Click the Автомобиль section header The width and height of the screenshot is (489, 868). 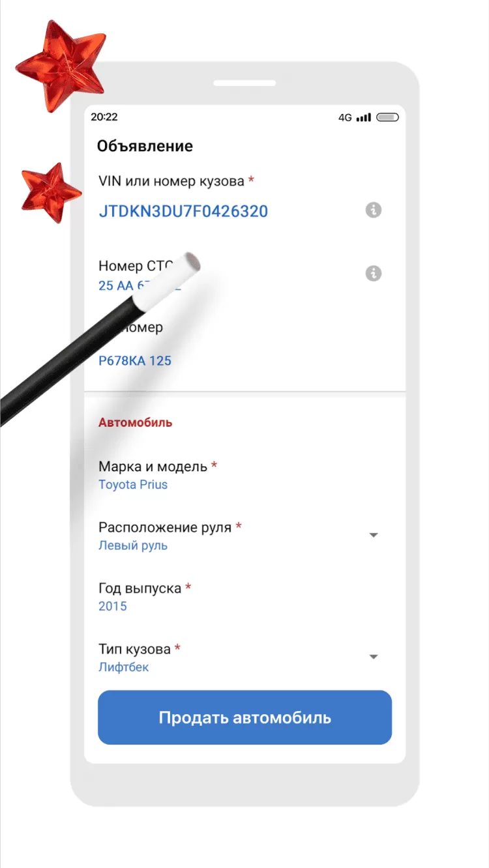[136, 422]
